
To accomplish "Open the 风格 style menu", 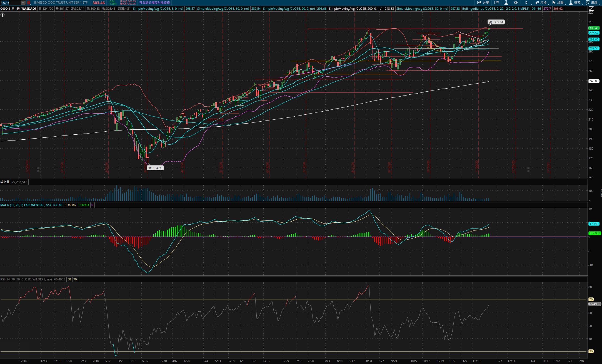I will 541,2.
